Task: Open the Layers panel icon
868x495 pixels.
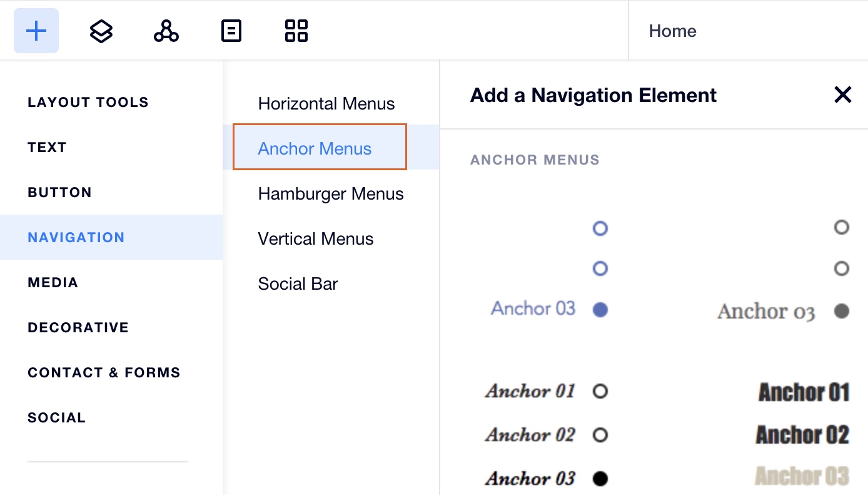Action: click(x=101, y=31)
